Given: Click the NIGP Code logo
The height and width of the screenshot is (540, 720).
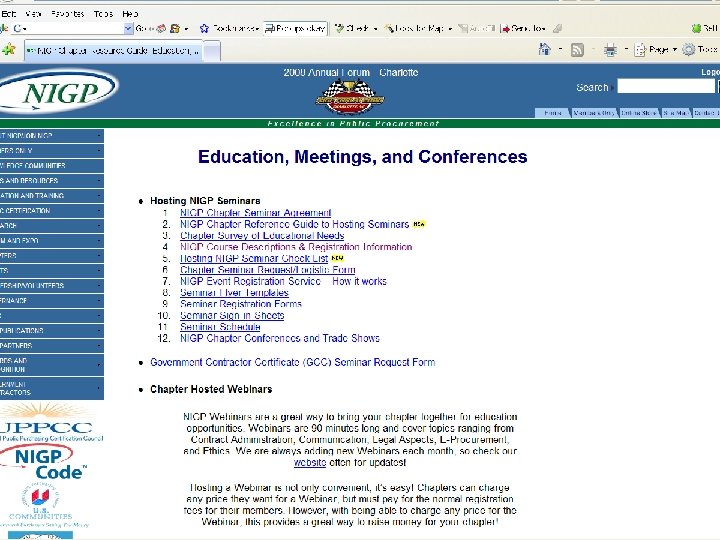Looking at the screenshot, I should coord(46,463).
